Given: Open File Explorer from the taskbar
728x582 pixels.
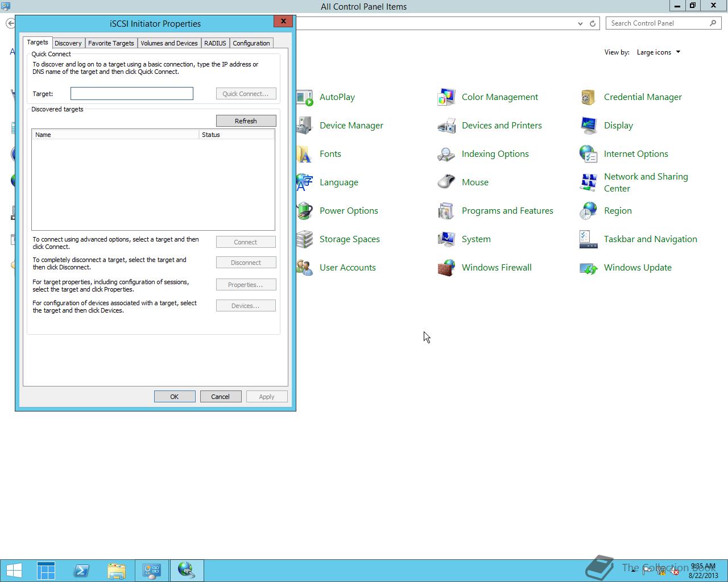Looking at the screenshot, I should 117,571.
